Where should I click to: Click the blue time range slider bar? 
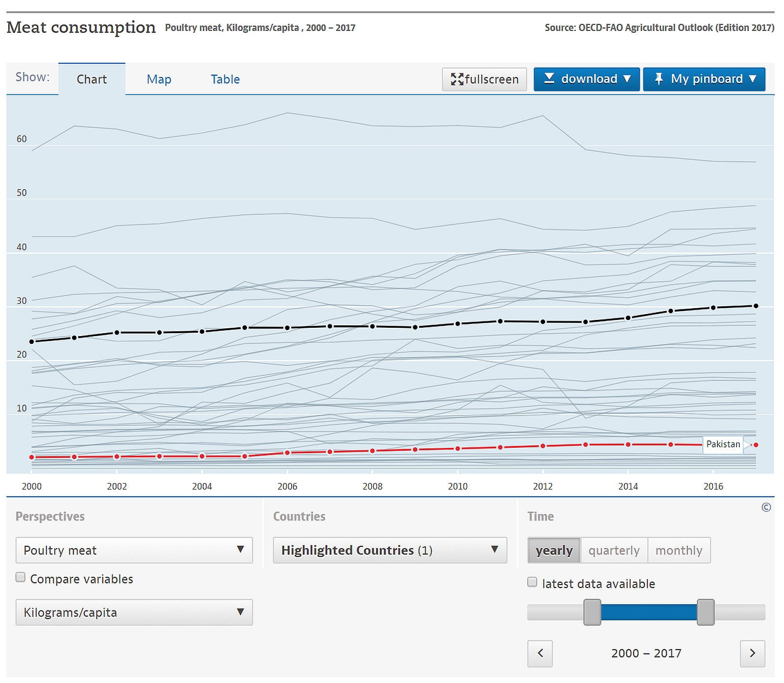coord(649,612)
